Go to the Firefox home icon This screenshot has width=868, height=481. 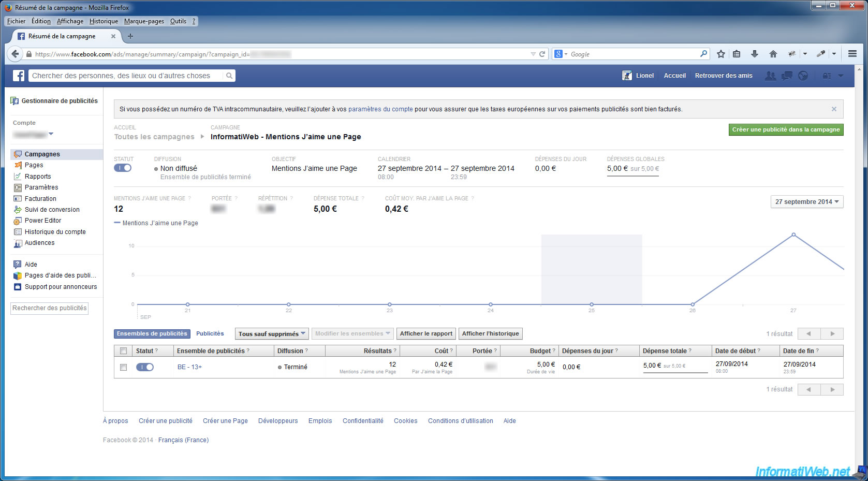point(773,54)
